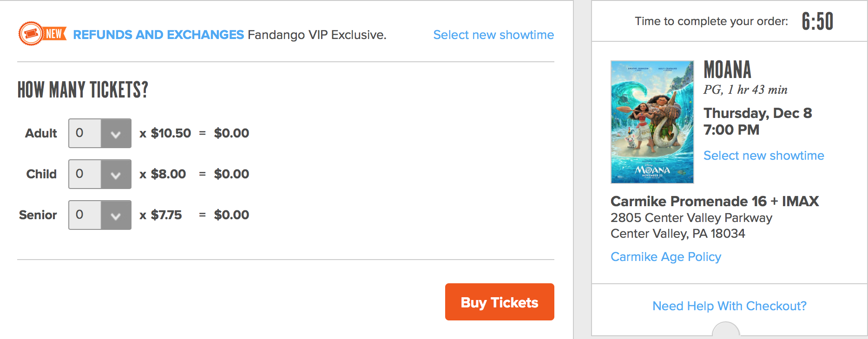This screenshot has height=339, width=868.
Task: Click the Thursday, Dec 8 showtime text
Action: [x=757, y=113]
